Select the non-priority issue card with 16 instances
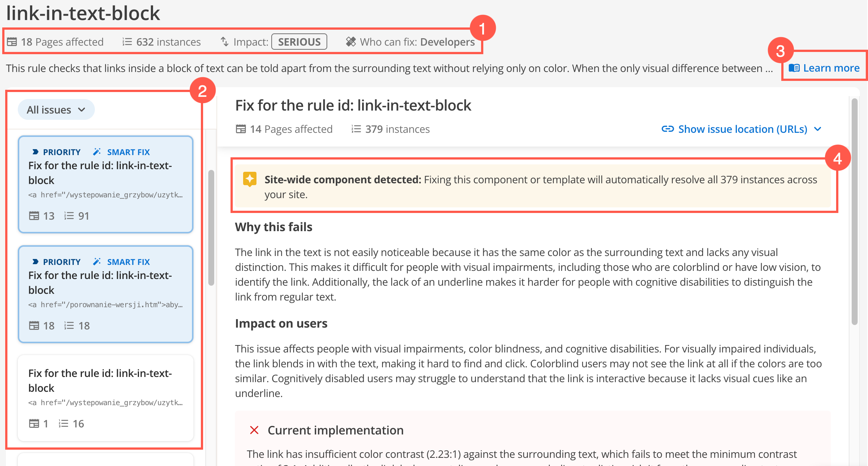Screen dimensions: 868x466 pos(106,398)
